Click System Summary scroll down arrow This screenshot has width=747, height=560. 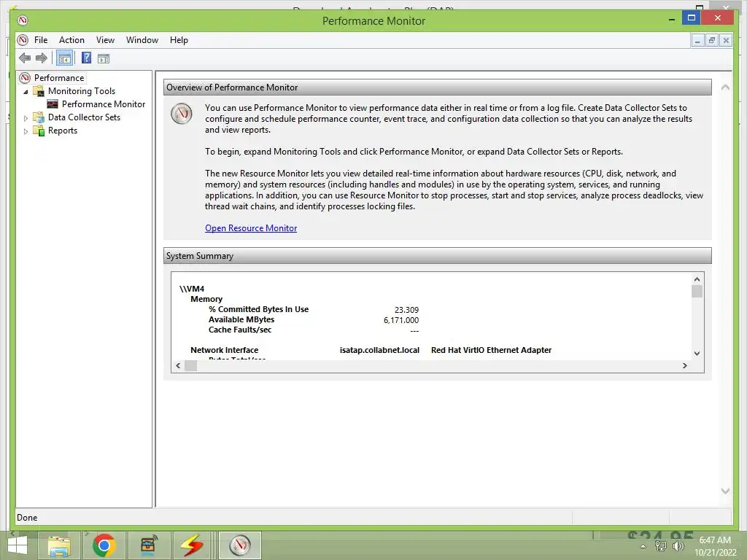[697, 354]
